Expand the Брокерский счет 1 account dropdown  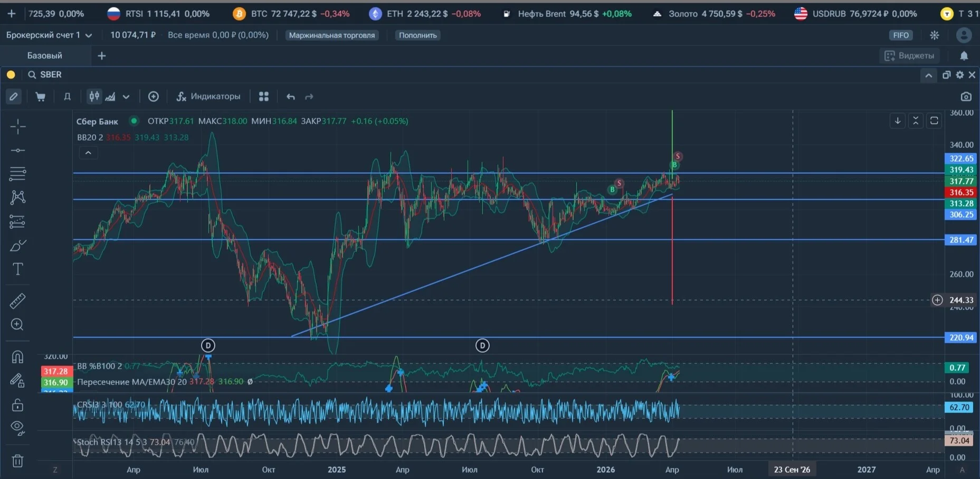(49, 35)
